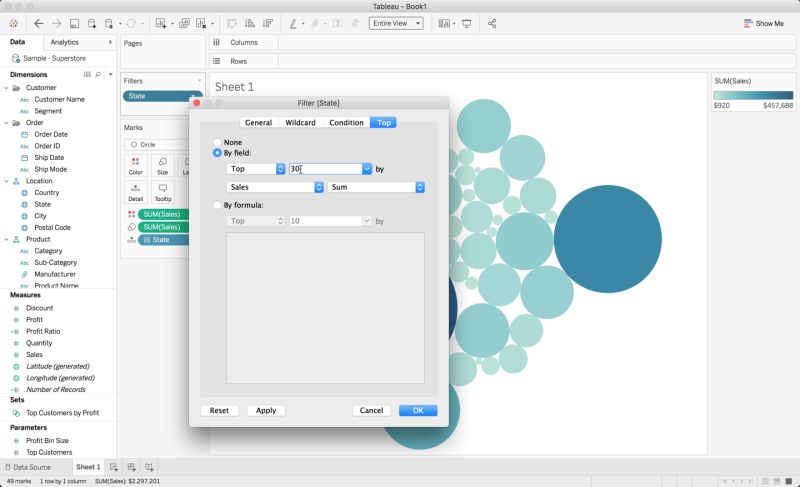Open the Tooltip marks card button
Viewport: 800px width, 487px height.
click(x=163, y=192)
